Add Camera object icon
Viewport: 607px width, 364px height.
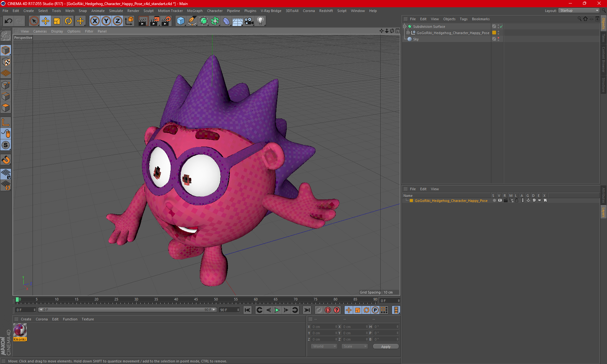pyautogui.click(x=249, y=21)
